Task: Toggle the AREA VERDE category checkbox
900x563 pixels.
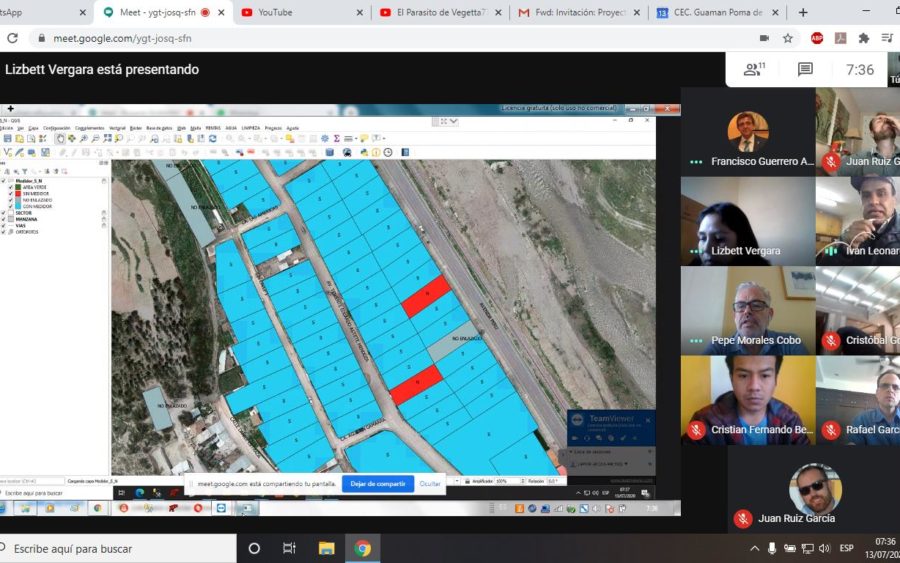Action: [11, 187]
